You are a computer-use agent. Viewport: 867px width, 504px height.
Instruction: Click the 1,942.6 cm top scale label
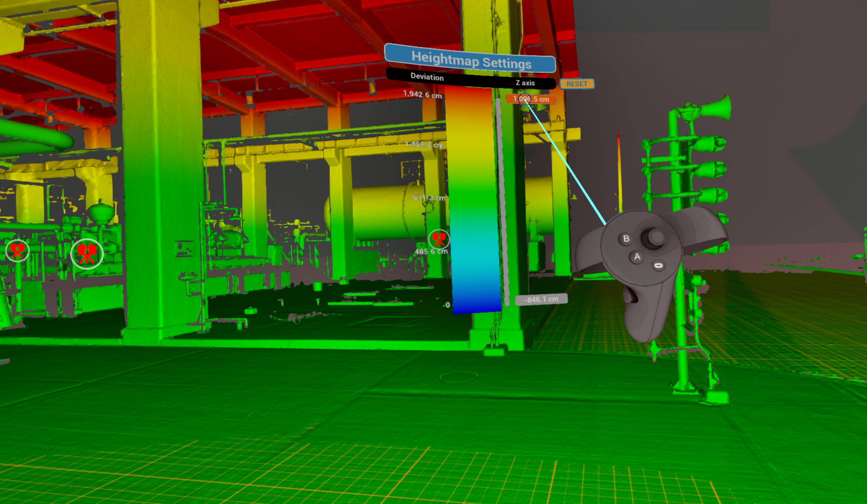[x=423, y=94]
